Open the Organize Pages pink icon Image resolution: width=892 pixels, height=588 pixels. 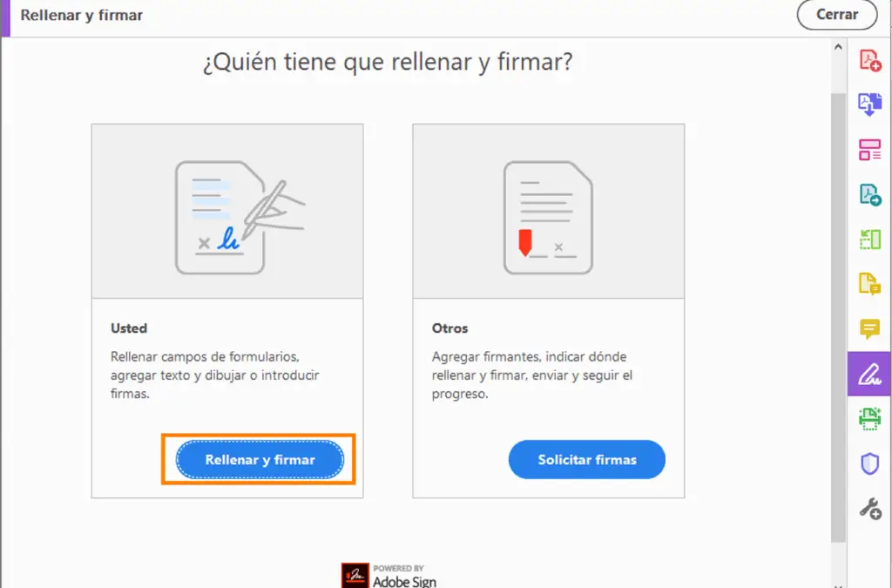coord(870,150)
